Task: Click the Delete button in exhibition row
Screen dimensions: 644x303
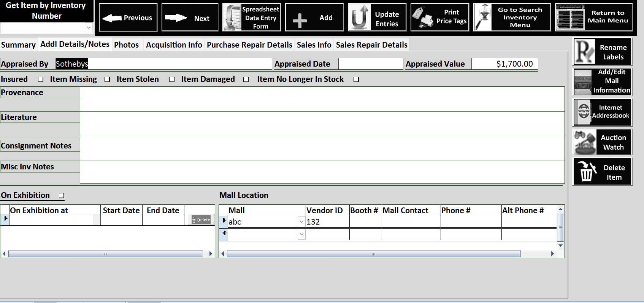Action: (201, 220)
